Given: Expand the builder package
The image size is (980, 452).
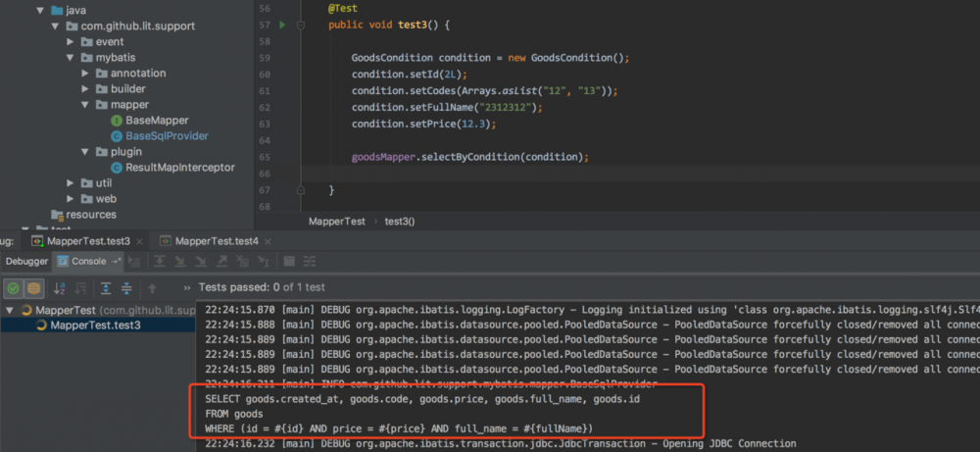Looking at the screenshot, I should [x=85, y=89].
